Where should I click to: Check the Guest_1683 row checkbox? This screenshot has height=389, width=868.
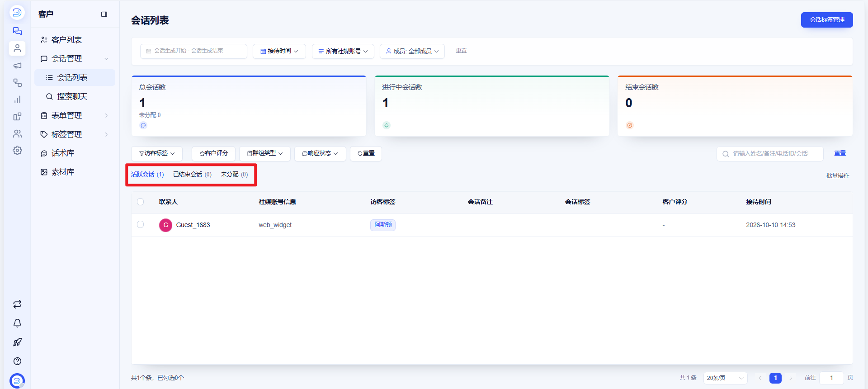[141, 224]
